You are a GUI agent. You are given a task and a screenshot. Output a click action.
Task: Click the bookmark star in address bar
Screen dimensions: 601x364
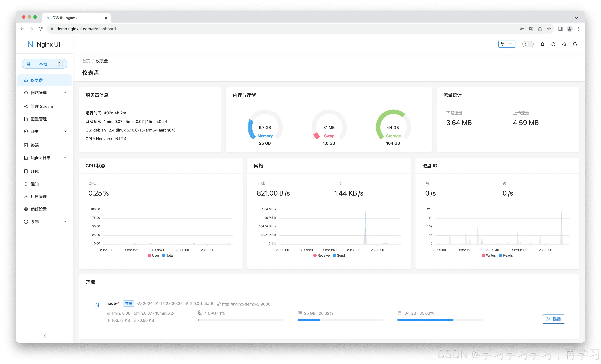click(x=549, y=29)
